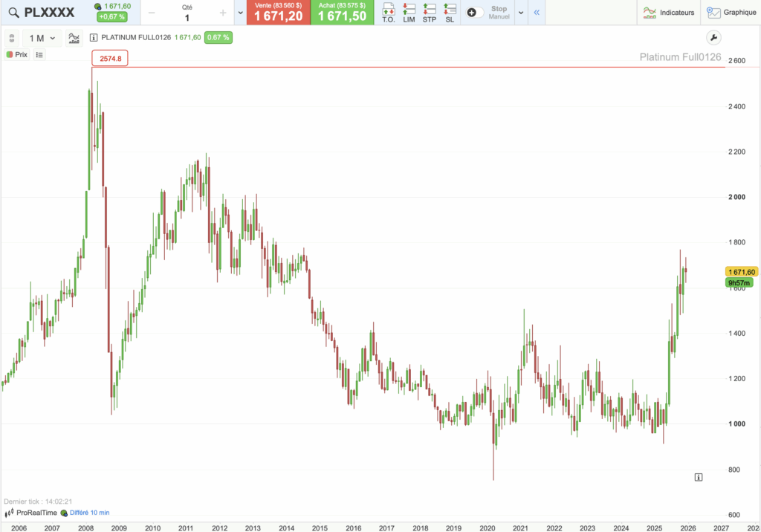Open the Indicateurs menu
This screenshot has width=761, height=532.
[x=669, y=13]
